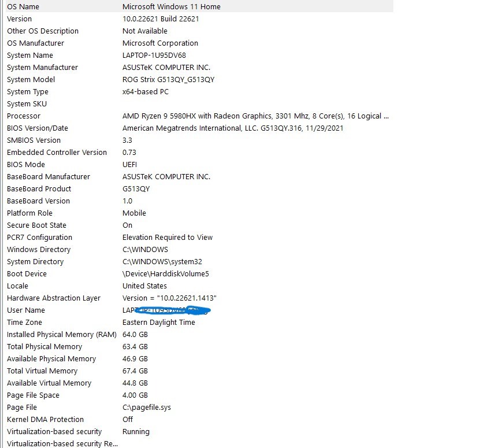Click the value 0.73
The width and height of the screenshot is (491, 448).
pos(129,153)
